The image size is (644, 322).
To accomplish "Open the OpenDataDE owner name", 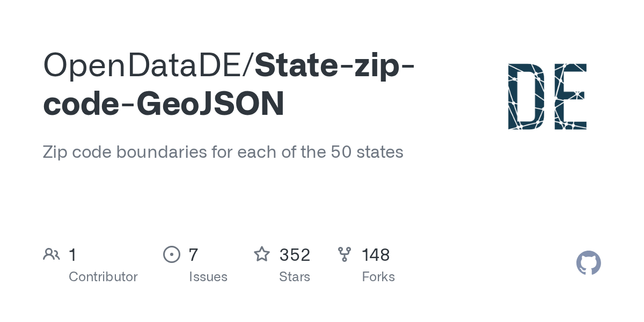I will coord(144,64).
